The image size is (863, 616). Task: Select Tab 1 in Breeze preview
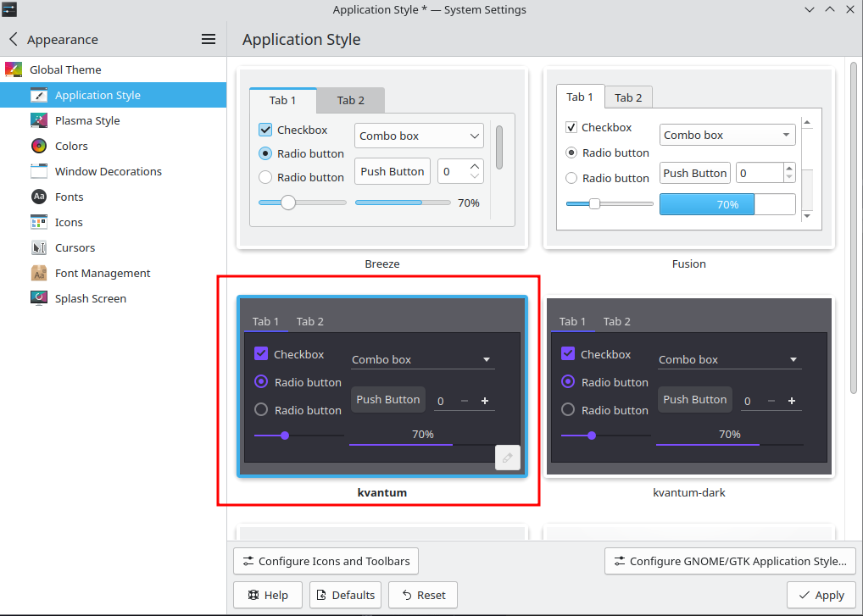(x=282, y=100)
